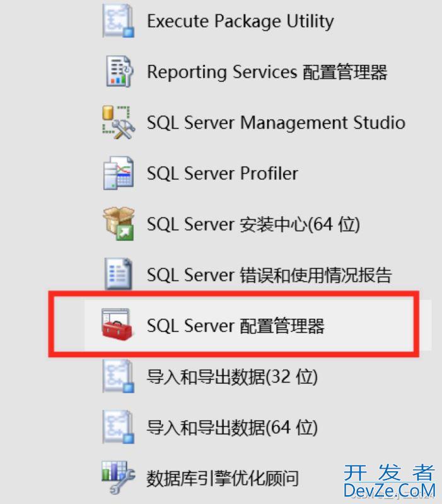Select SQL Server 错误和使用情况报告 entry
Image resolution: width=442 pixels, height=504 pixels.
269,275
